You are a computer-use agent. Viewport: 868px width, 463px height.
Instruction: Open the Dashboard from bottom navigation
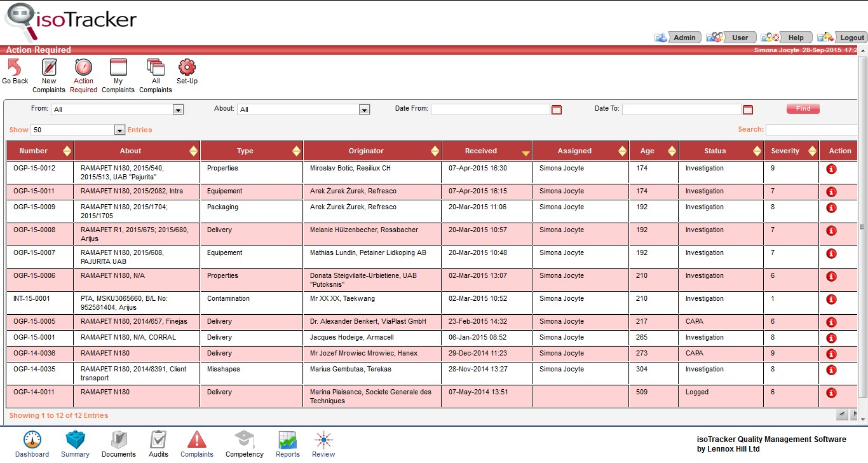pyautogui.click(x=32, y=442)
